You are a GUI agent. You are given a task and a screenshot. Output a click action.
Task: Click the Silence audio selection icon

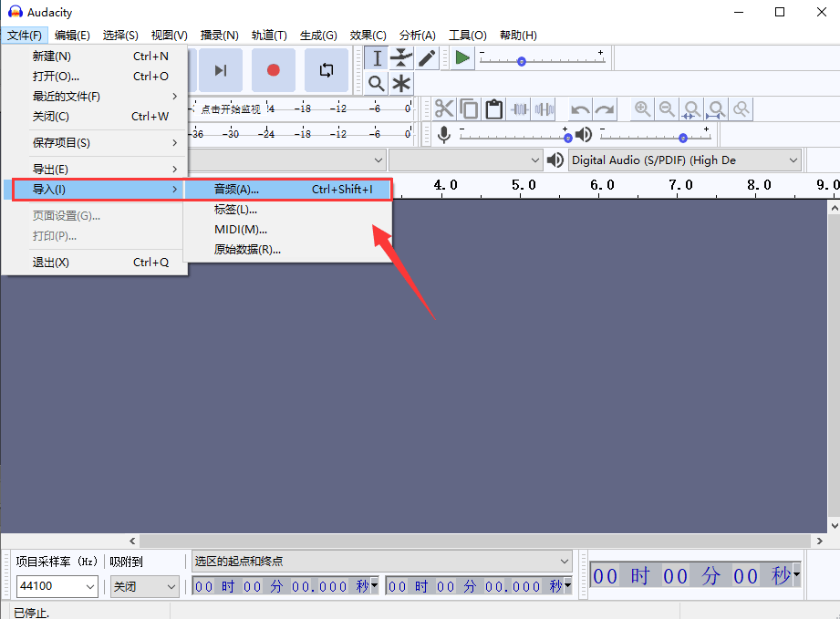click(x=544, y=108)
